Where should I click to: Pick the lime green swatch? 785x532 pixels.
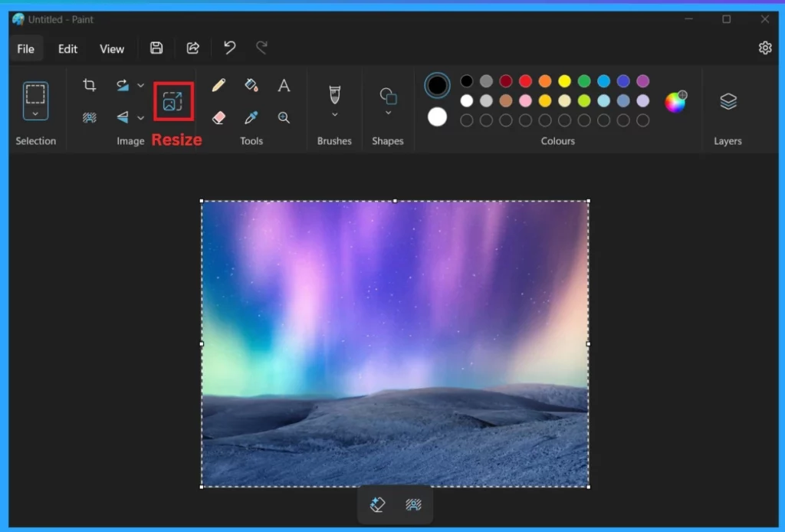[583, 100]
